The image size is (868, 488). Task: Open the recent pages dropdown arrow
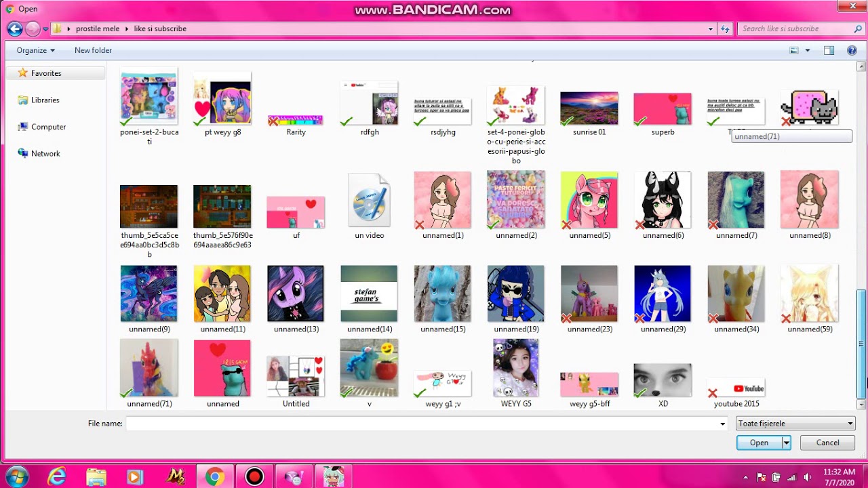pos(45,29)
